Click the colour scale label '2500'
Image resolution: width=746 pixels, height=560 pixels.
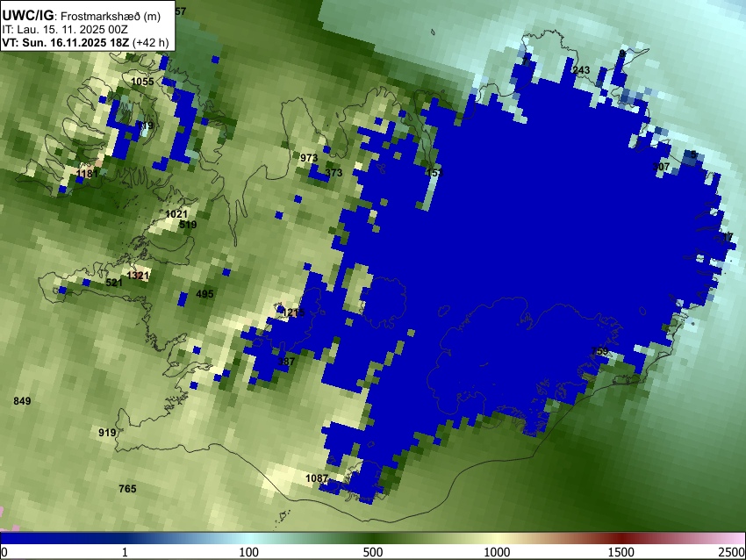tap(733, 552)
